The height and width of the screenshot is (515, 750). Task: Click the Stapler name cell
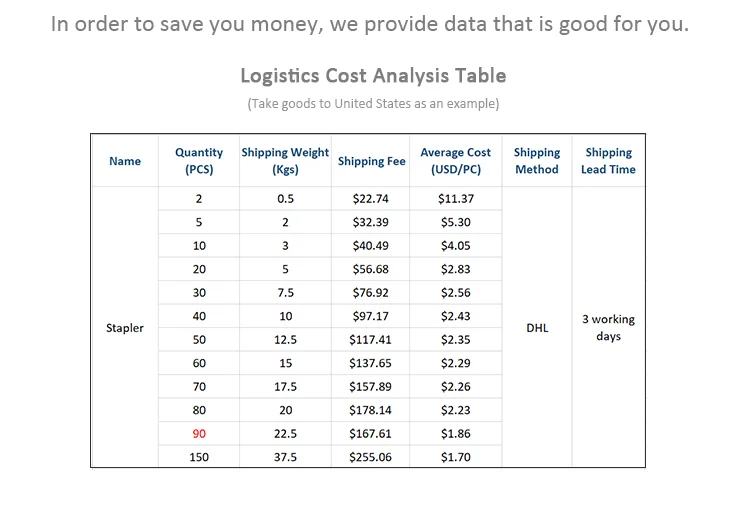125,328
